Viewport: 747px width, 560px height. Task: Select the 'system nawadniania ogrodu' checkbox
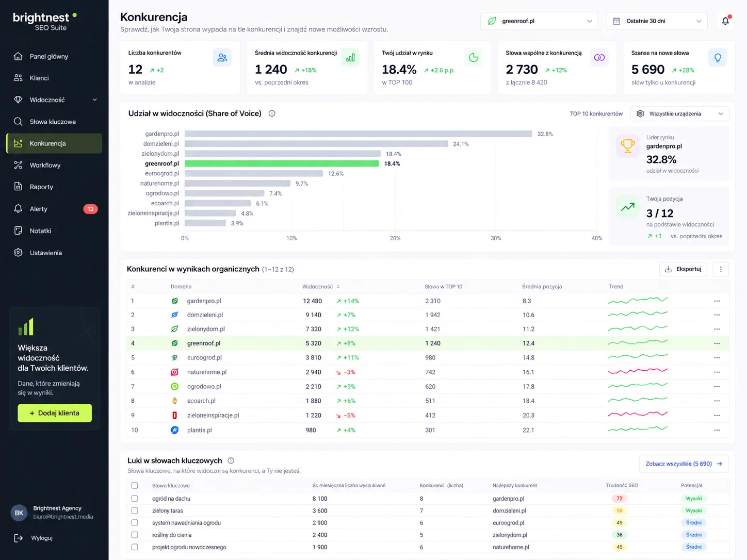click(x=135, y=523)
